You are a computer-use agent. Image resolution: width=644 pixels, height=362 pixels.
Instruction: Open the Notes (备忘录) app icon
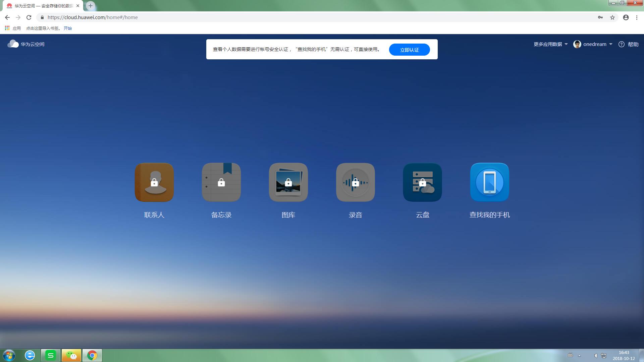click(221, 182)
